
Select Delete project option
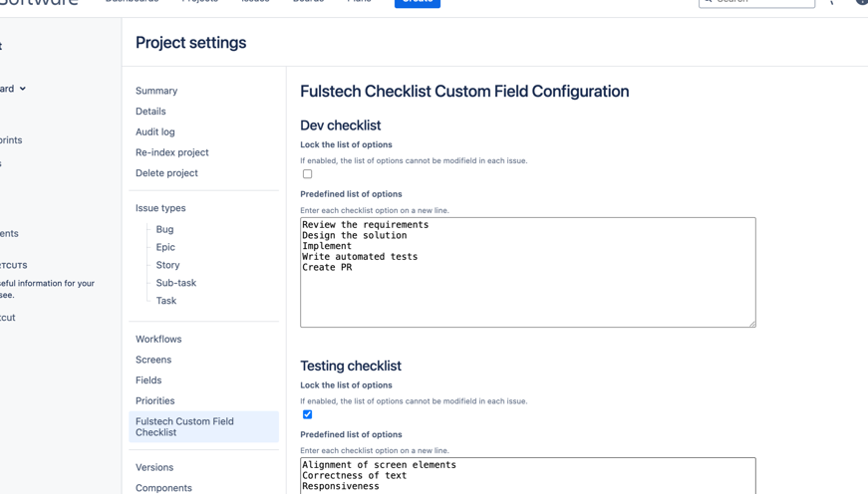[166, 173]
